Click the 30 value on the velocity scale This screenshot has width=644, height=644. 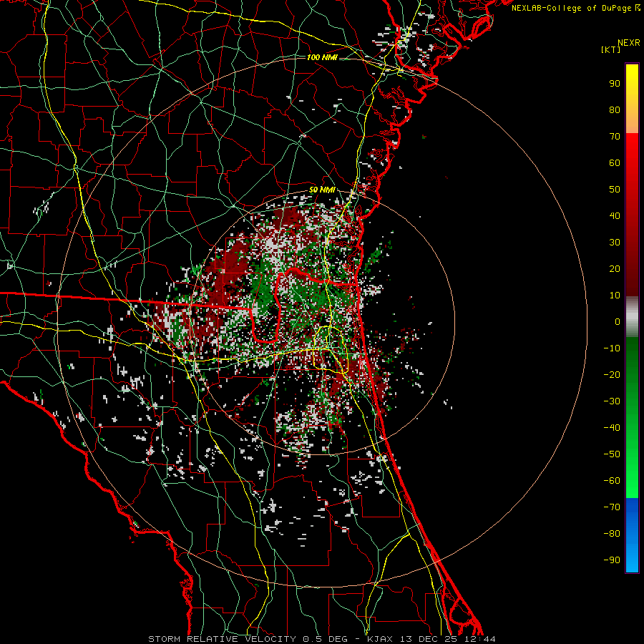[615, 243]
